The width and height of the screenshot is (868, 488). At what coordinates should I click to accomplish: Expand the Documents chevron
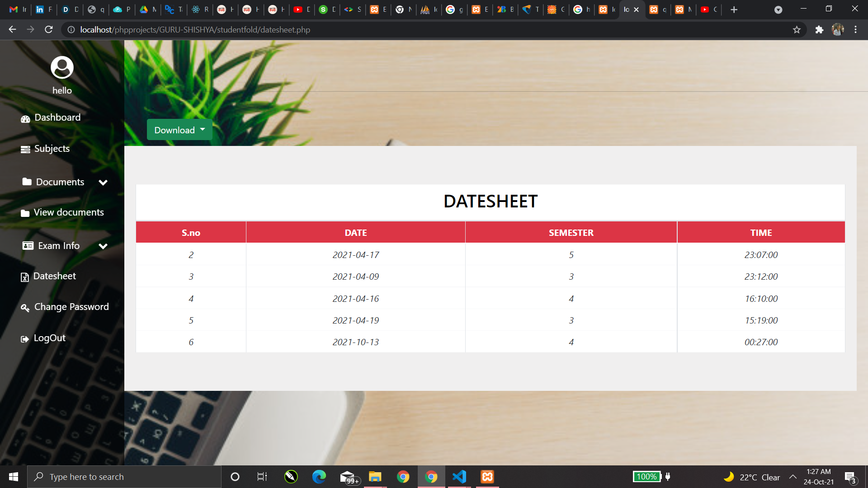click(x=103, y=183)
